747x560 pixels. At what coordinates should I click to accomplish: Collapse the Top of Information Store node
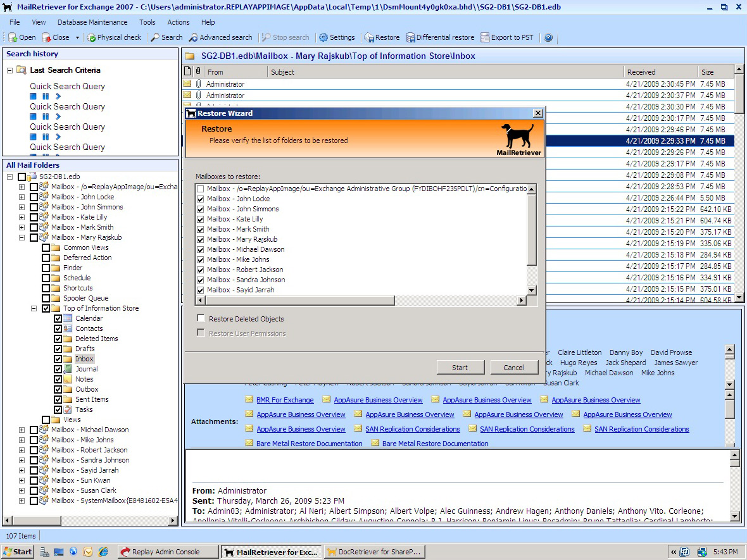pos(34,308)
